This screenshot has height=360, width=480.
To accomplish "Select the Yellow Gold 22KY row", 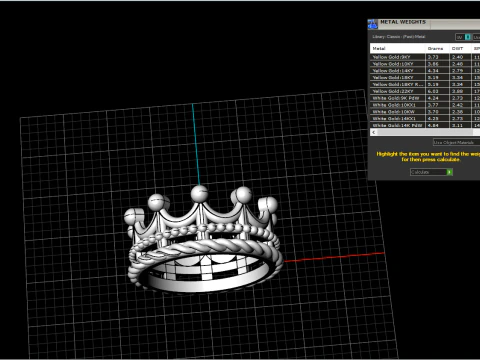I will coord(425,91).
